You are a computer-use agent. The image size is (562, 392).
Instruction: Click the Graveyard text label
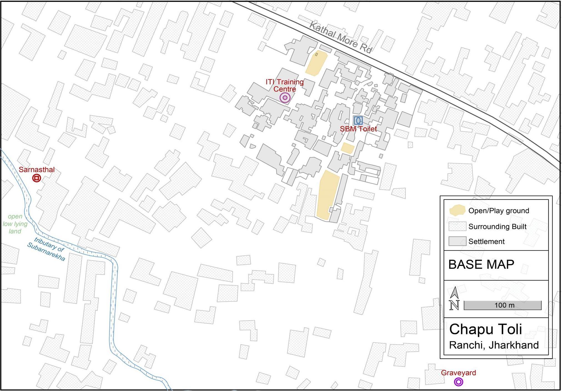458,373
